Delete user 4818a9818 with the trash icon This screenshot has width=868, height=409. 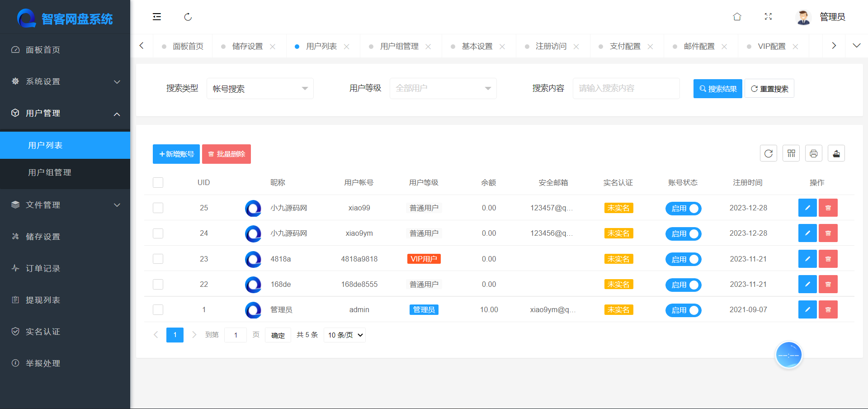pos(828,259)
